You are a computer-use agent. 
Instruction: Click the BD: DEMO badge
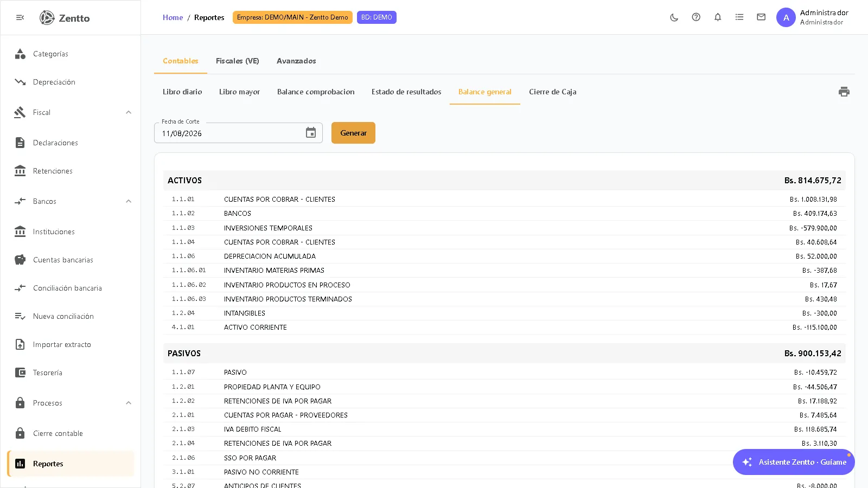(376, 17)
